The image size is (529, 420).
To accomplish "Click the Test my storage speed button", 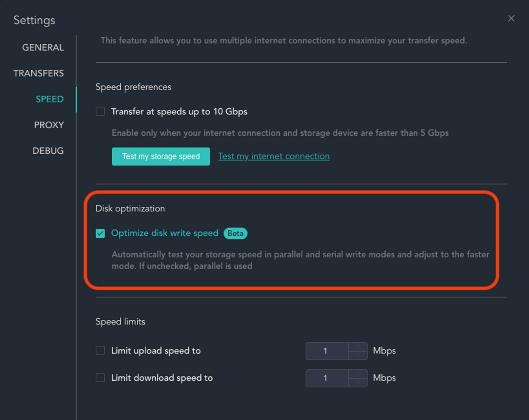I will pos(160,156).
